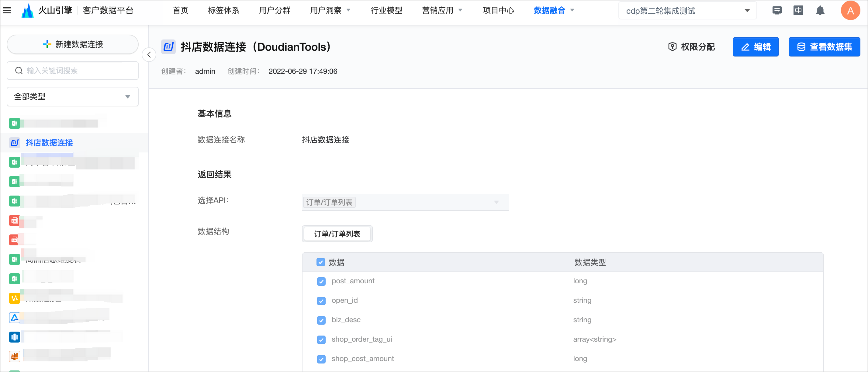Image resolution: width=868 pixels, height=372 pixels.
Task: Expand the 数据融合 menu
Action: click(554, 10)
